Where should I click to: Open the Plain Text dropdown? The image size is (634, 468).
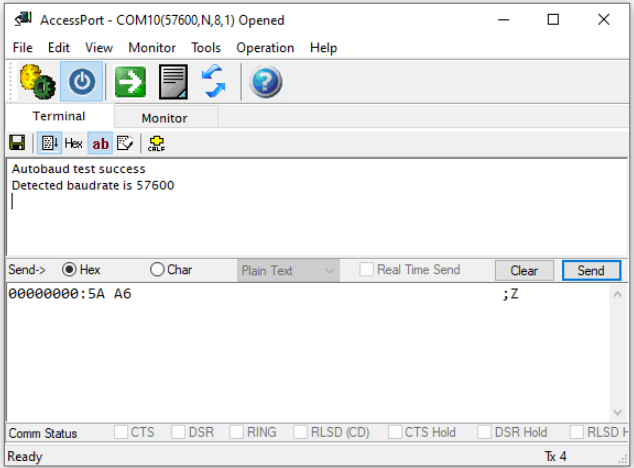point(288,270)
